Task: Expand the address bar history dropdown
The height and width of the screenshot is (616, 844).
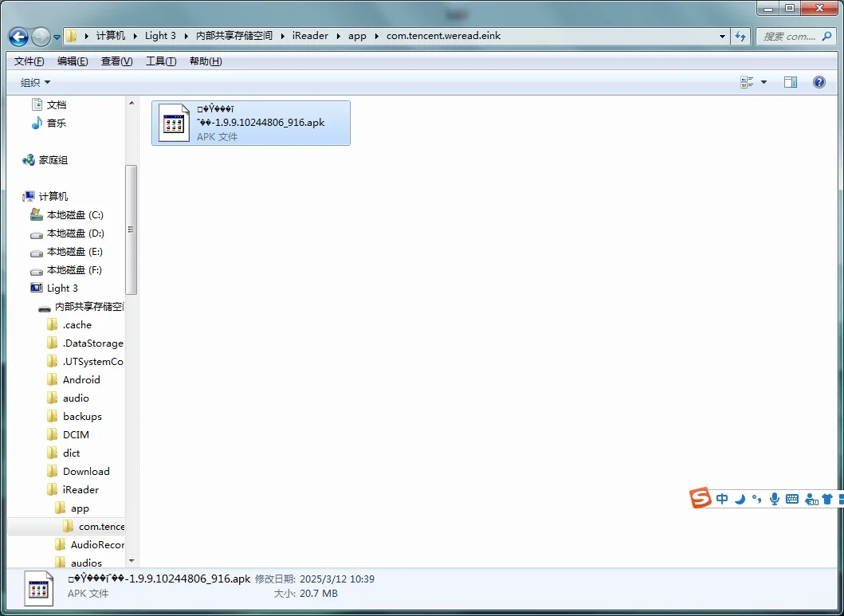Action: (722, 37)
